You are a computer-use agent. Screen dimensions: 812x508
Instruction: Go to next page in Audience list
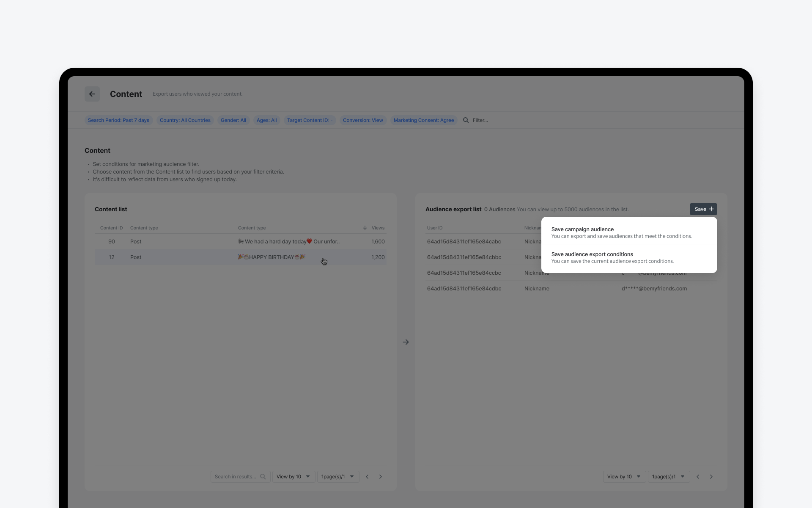pyautogui.click(x=711, y=477)
